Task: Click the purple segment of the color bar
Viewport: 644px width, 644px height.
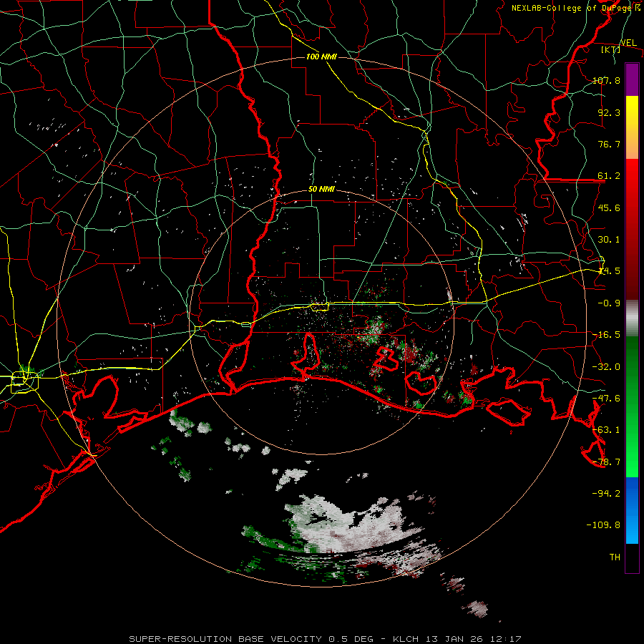Action: pyautogui.click(x=632, y=80)
